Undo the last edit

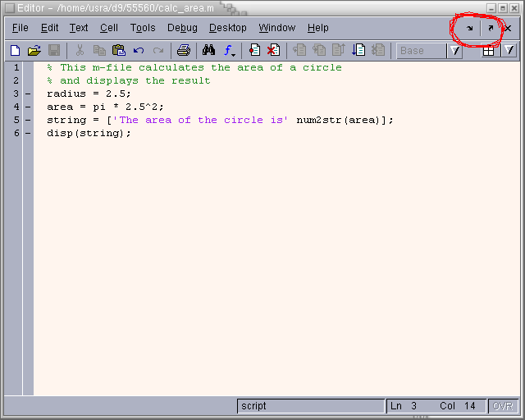(139, 51)
